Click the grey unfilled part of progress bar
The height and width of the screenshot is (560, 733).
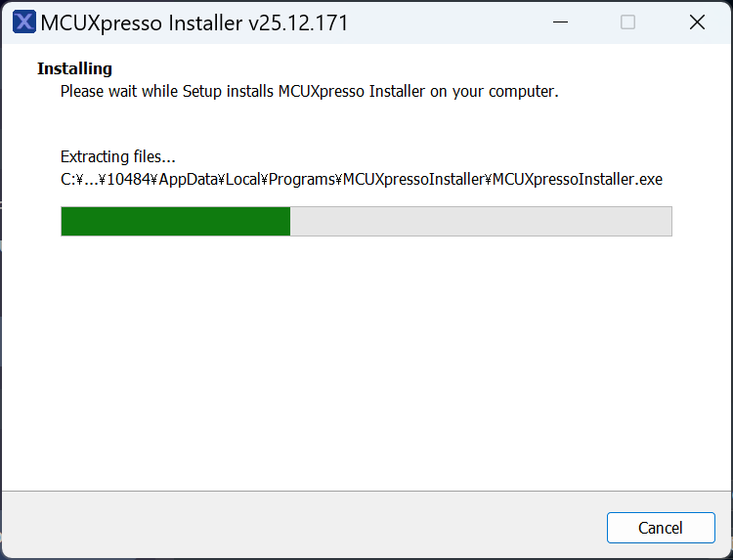coord(481,221)
